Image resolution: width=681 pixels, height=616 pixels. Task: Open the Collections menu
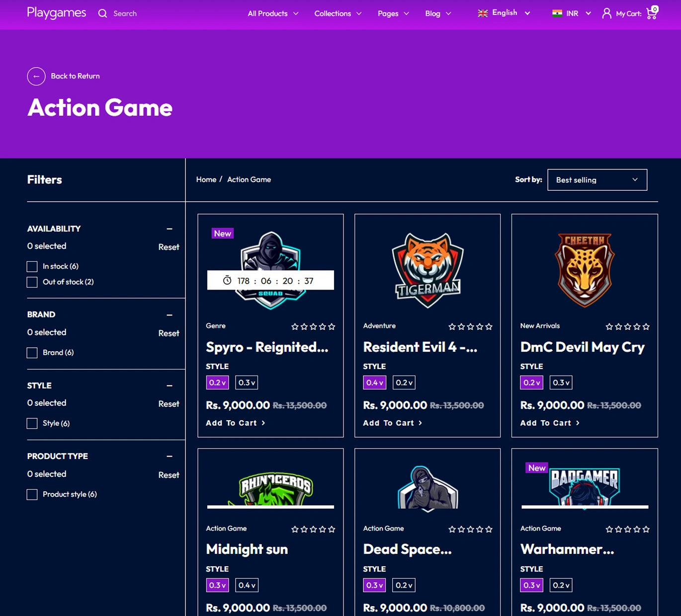[x=338, y=13]
